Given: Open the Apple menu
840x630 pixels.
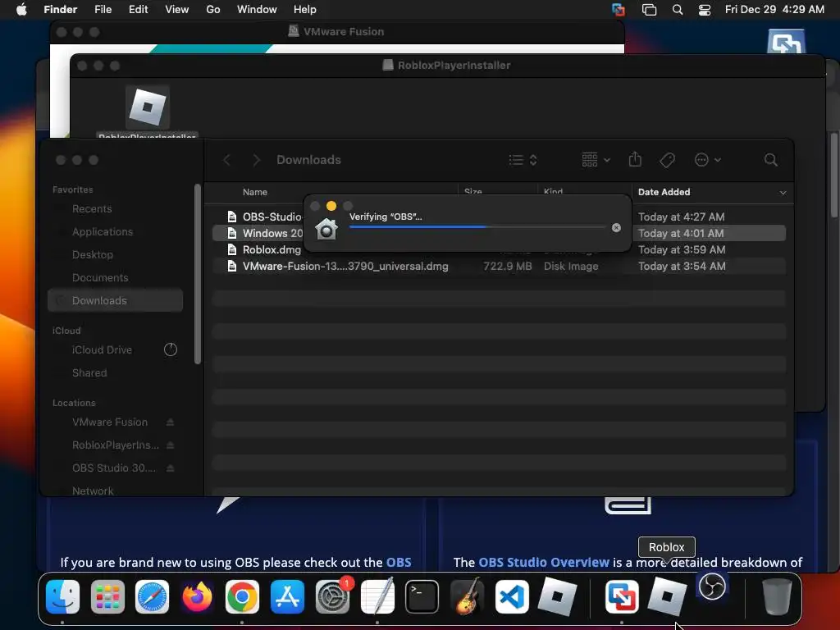Looking at the screenshot, I should click(21, 10).
